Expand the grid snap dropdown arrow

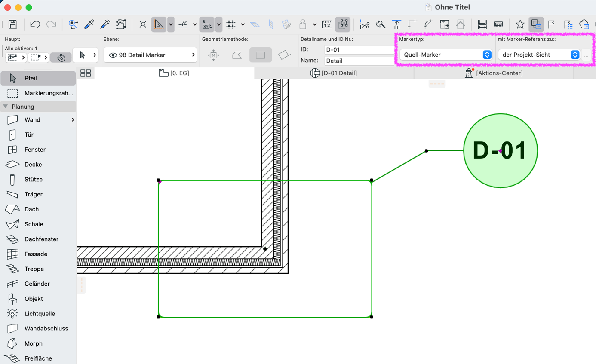pyautogui.click(x=243, y=24)
